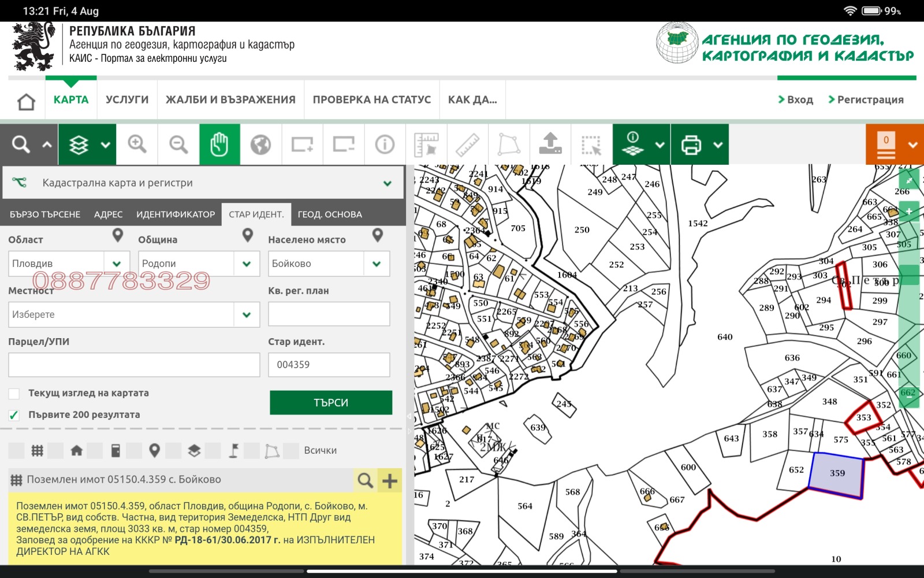
Task: Click the Регистрация link
Action: click(870, 100)
